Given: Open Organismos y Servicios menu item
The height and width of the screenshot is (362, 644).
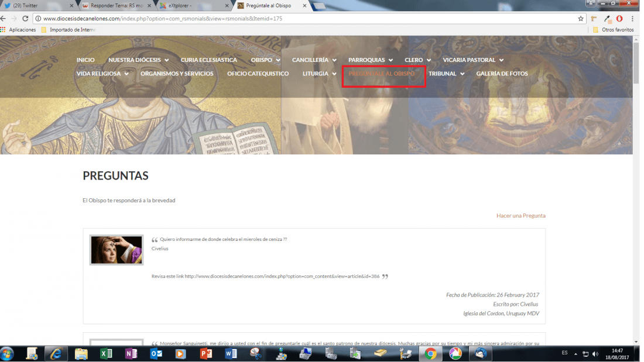Looking at the screenshot, I should pos(177,74).
